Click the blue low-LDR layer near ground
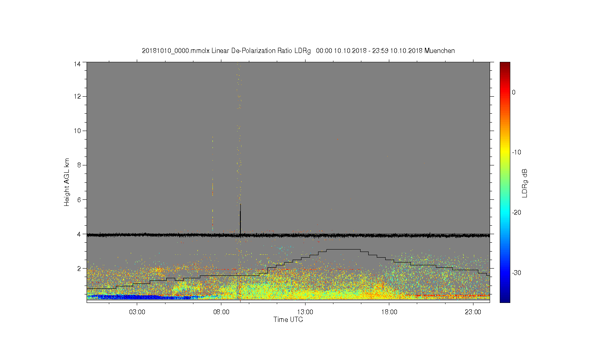 coord(142,297)
